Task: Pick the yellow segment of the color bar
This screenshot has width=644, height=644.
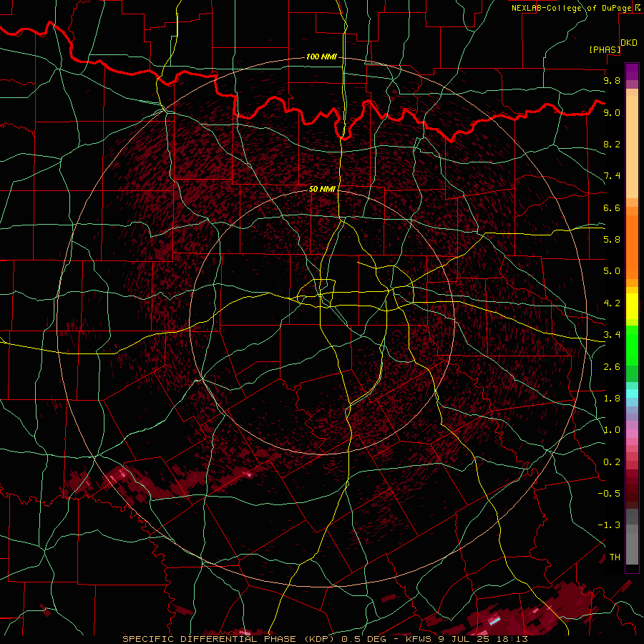Action: tap(632, 306)
